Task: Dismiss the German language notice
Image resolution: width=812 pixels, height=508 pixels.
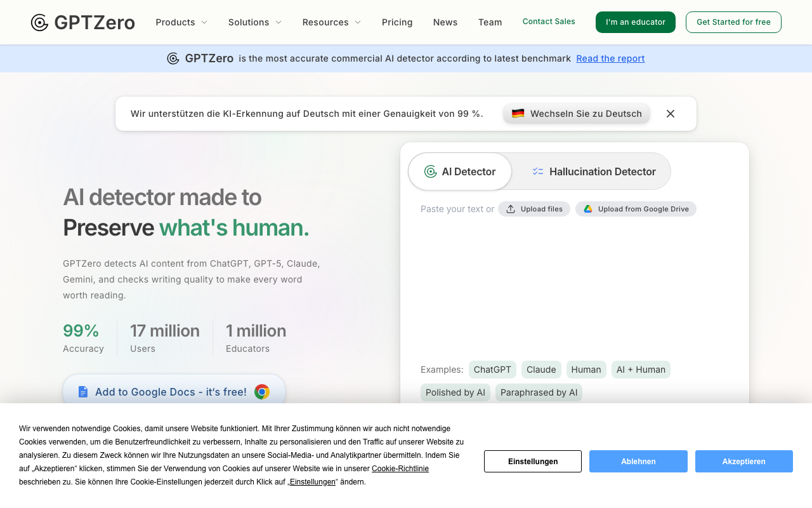Action: [671, 114]
